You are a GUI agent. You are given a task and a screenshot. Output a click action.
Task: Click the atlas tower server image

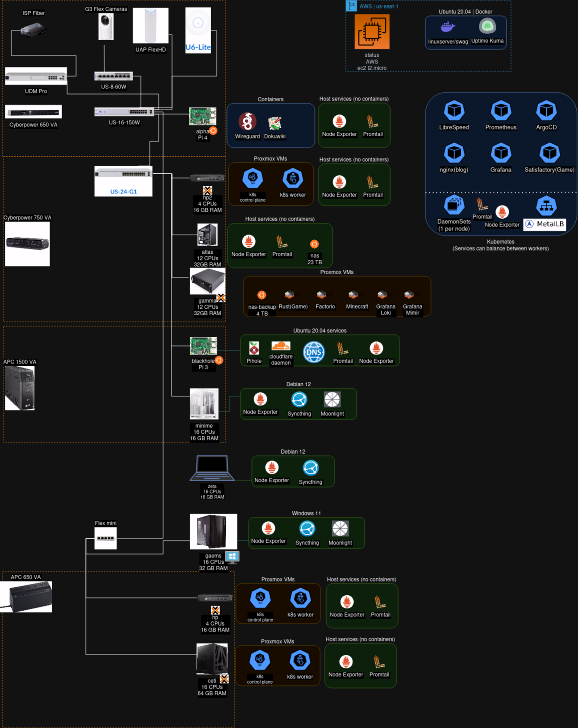208,235
